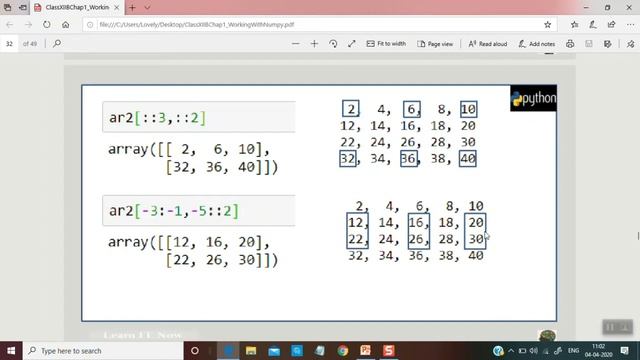Show tabs you've set aside

click(x=7, y=7)
